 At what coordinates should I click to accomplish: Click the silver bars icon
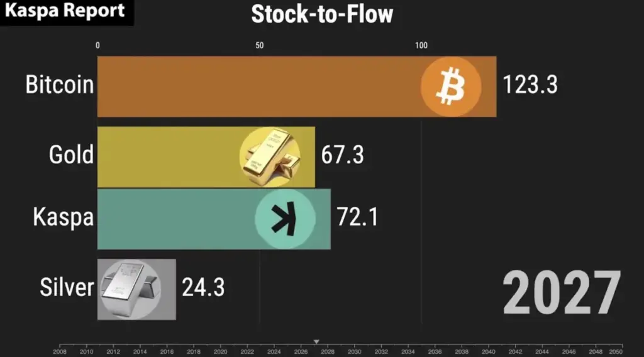(x=131, y=289)
